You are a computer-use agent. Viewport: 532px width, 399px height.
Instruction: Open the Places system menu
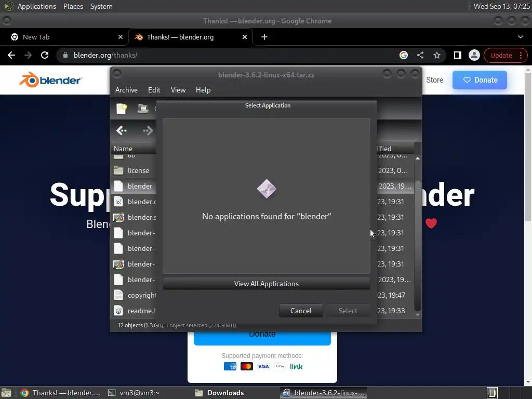(73, 6)
